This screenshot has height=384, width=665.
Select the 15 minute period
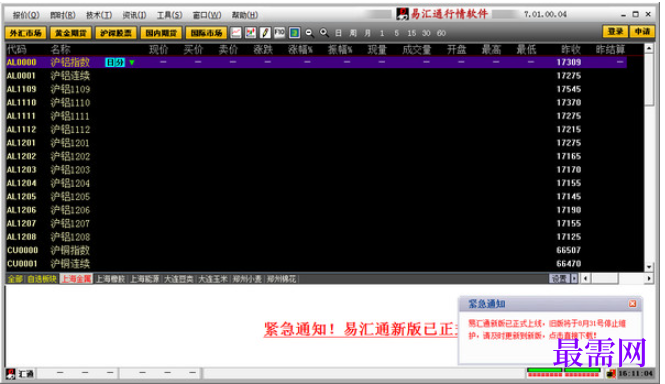pos(411,33)
